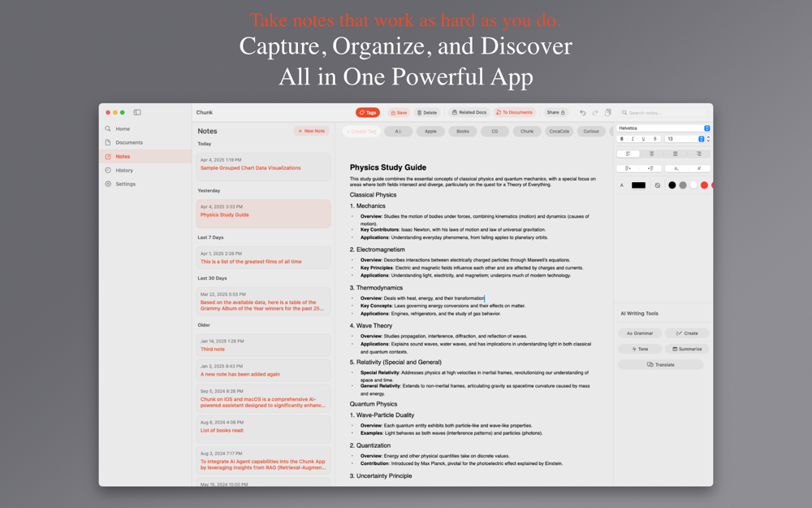Open the Physics Study Guide note

pos(263,214)
